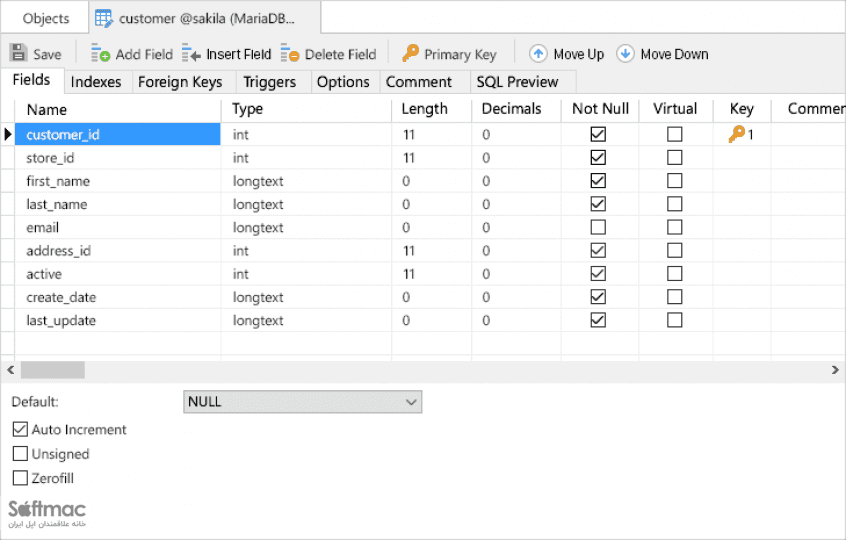
Task: Select the last_name field name
Action: (57, 204)
